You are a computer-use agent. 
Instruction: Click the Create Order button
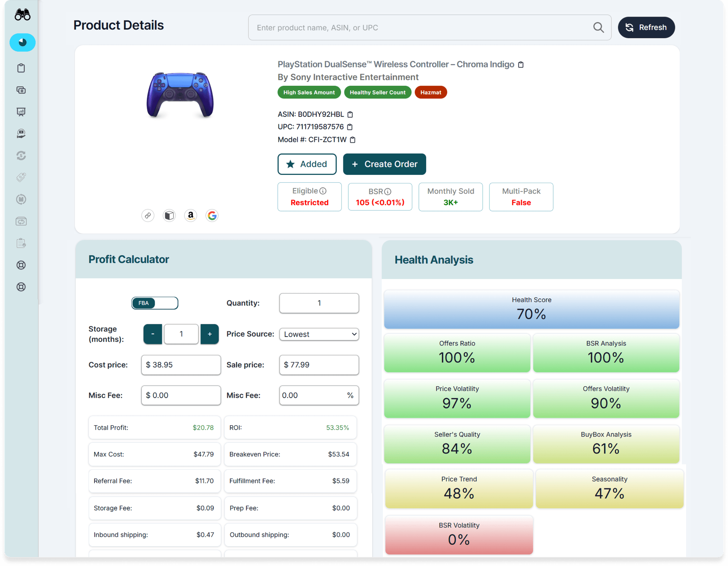coord(384,164)
